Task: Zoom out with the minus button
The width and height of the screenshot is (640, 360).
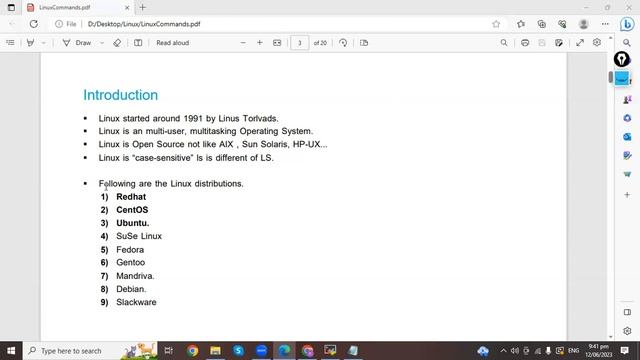Action: pos(243,42)
